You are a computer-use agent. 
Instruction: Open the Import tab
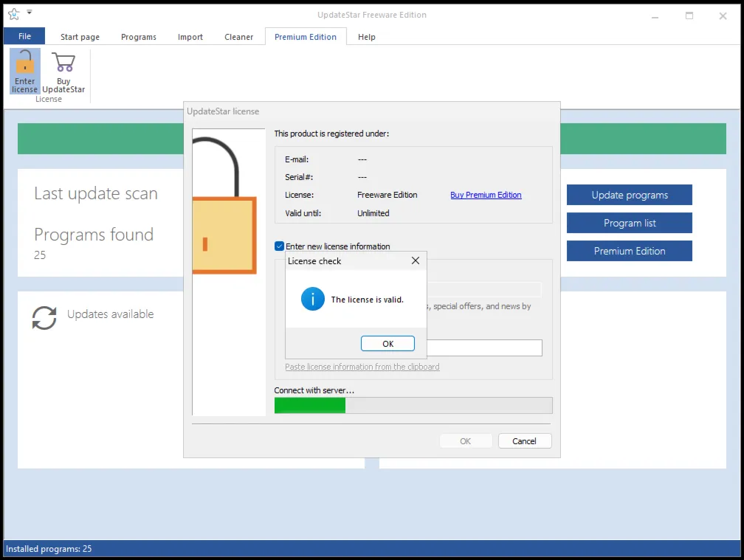(x=190, y=36)
